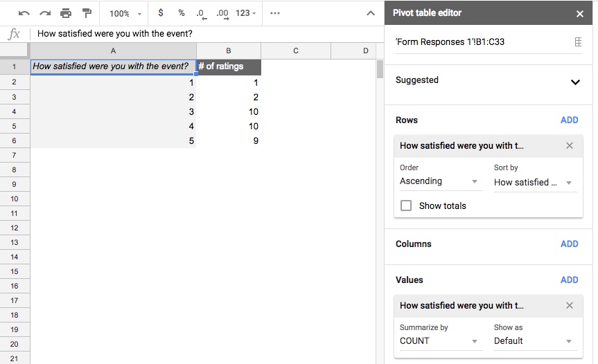Open the select data range grid icon
598x364 pixels.
pos(578,42)
